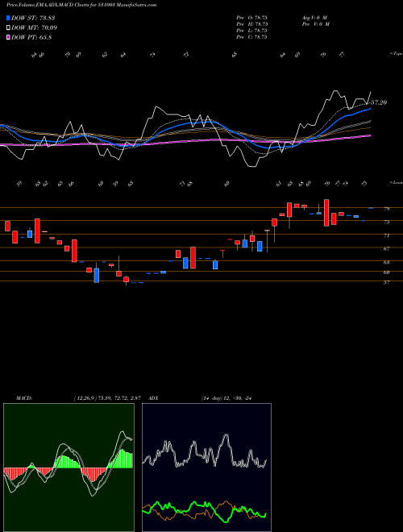Click the 57.20 label on the EMA chart
The width and height of the screenshot is (403, 532).
coord(379,102)
